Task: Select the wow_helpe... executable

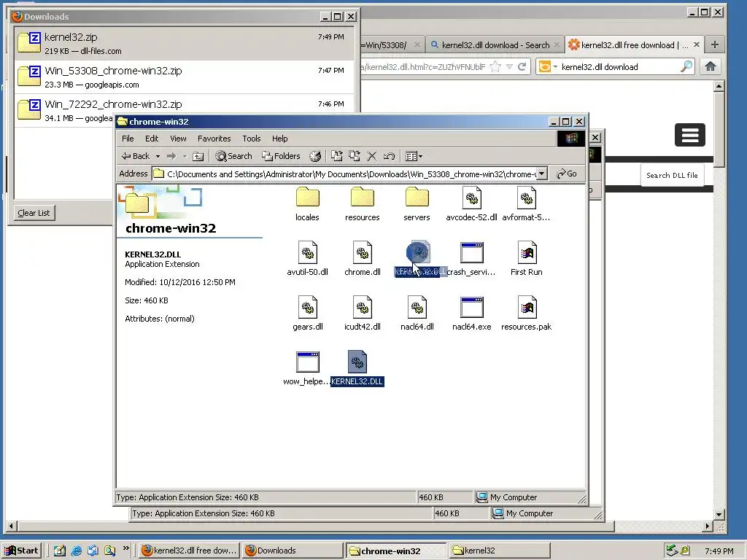Action: click(307, 368)
